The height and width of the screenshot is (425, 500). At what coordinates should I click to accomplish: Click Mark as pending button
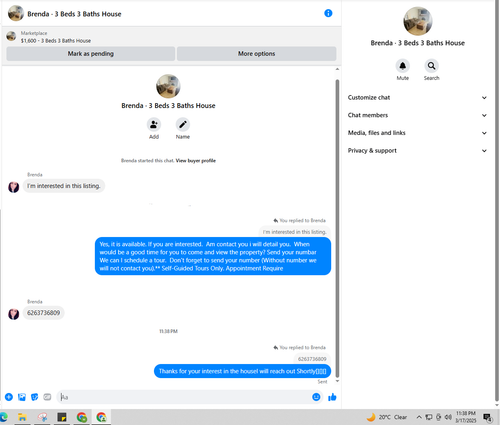[x=91, y=54]
